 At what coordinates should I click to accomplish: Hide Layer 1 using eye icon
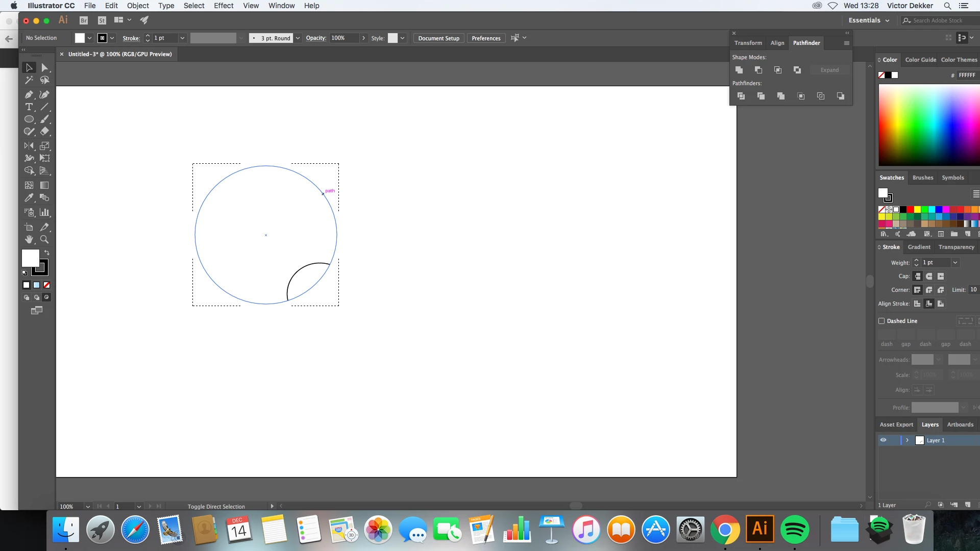(883, 440)
